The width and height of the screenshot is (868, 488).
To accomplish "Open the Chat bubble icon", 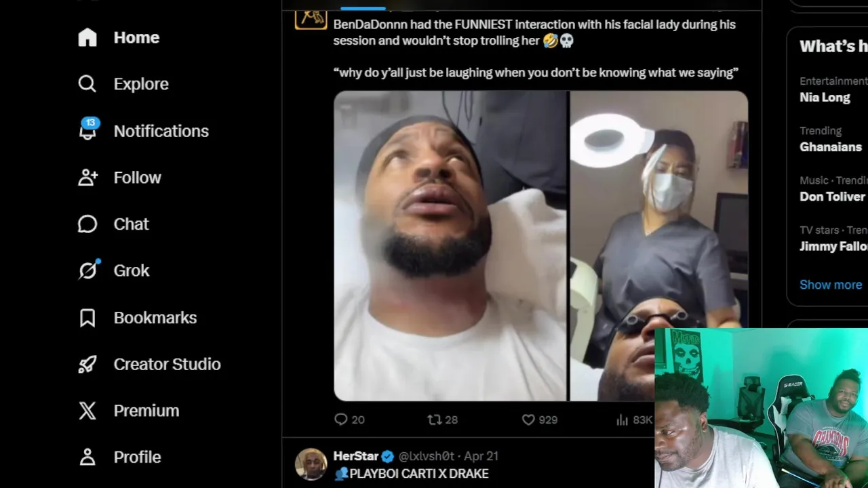I will pyautogui.click(x=87, y=224).
